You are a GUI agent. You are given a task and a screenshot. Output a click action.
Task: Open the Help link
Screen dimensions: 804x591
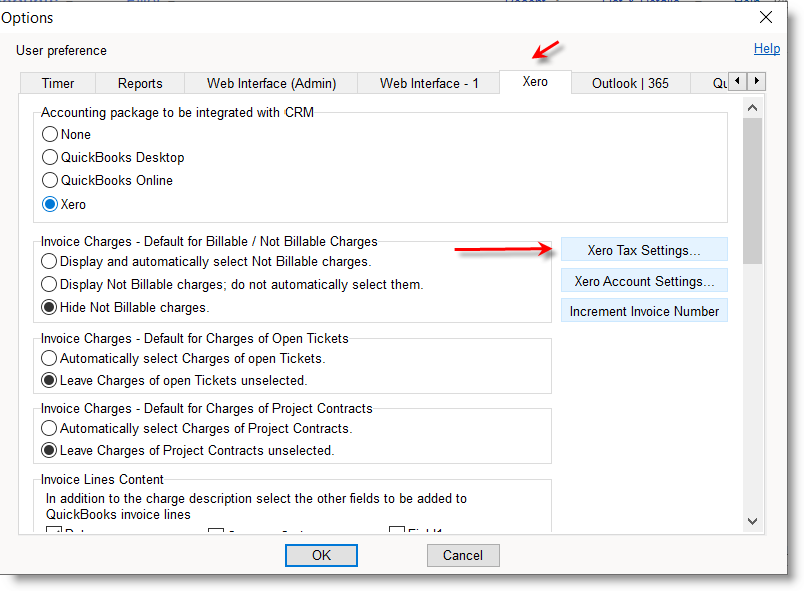[767, 48]
